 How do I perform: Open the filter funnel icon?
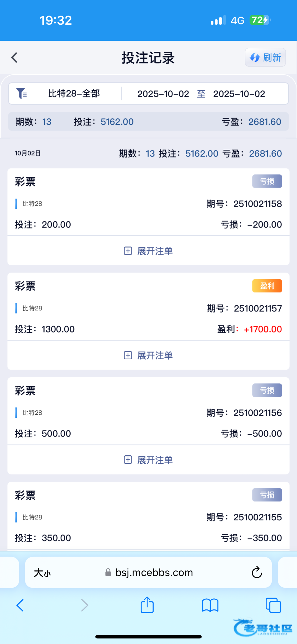(21, 94)
